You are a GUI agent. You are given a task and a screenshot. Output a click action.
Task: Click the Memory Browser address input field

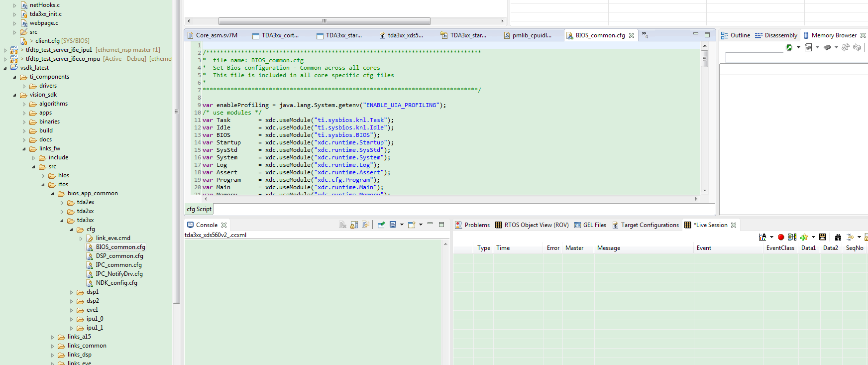coord(796,58)
